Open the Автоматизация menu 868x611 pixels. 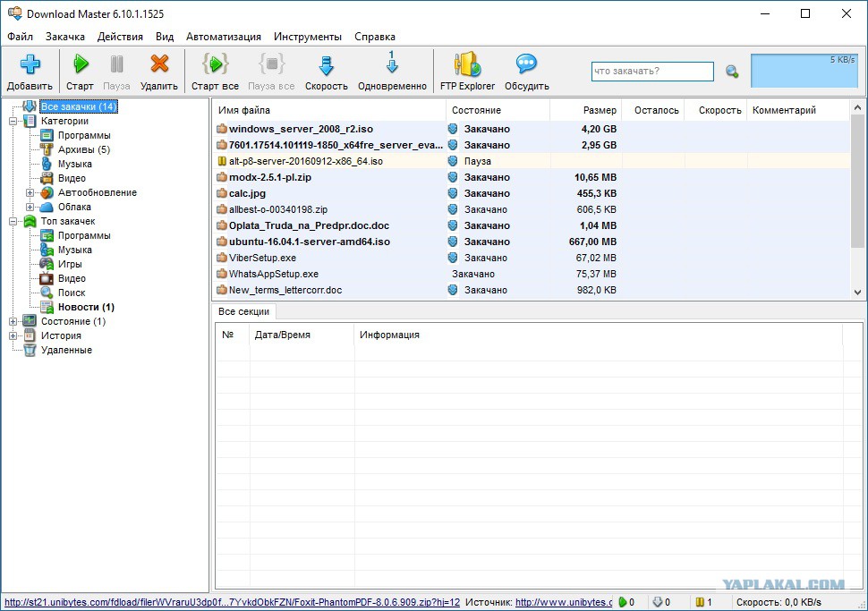coord(224,37)
